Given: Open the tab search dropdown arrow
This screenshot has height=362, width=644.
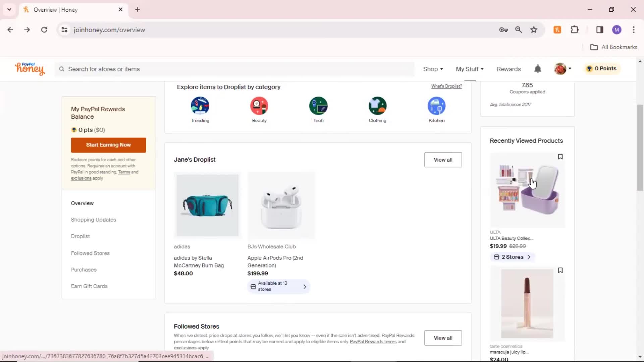Looking at the screenshot, I should 9,9.
